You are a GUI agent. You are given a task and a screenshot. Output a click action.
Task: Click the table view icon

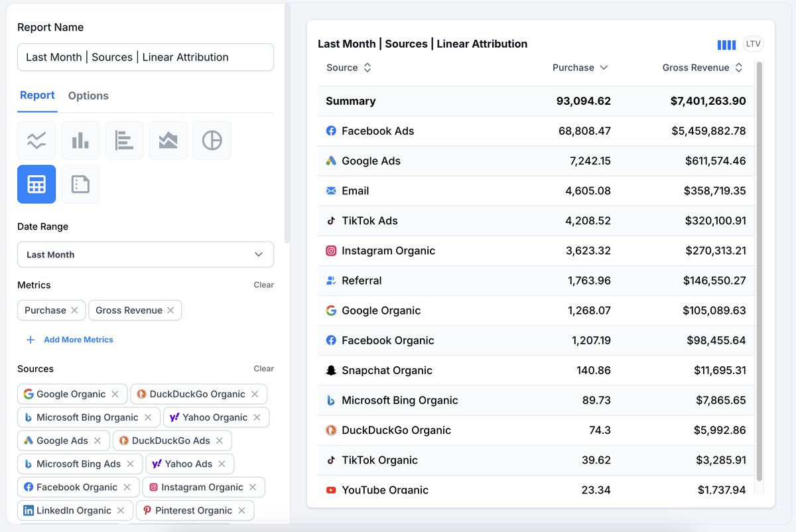36,184
